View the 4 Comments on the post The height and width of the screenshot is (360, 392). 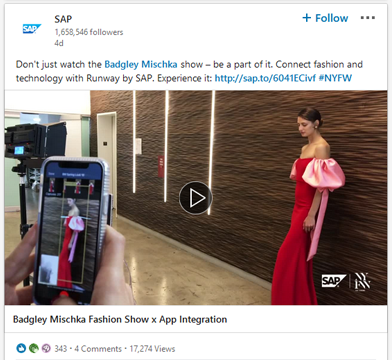click(x=98, y=349)
